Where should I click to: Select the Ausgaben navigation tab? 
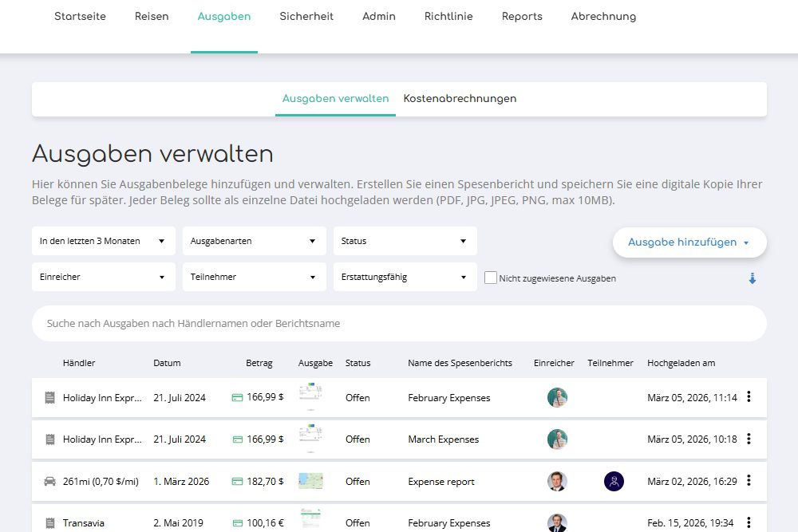coord(224,16)
